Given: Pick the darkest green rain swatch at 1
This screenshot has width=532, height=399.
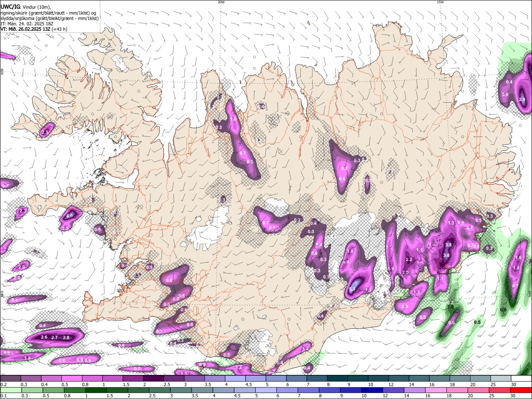Looking at the screenshot, I should [x=96, y=390].
